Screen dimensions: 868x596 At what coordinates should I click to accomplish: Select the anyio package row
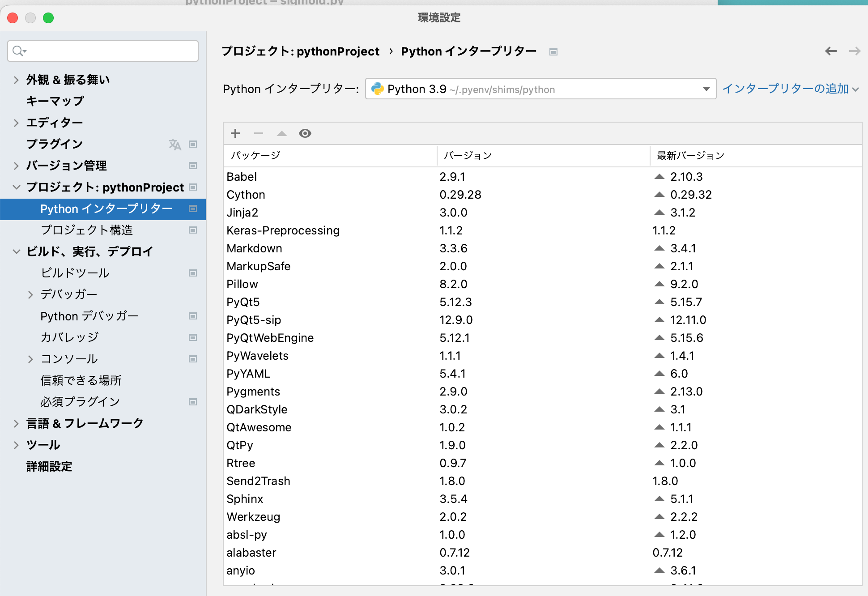point(542,570)
